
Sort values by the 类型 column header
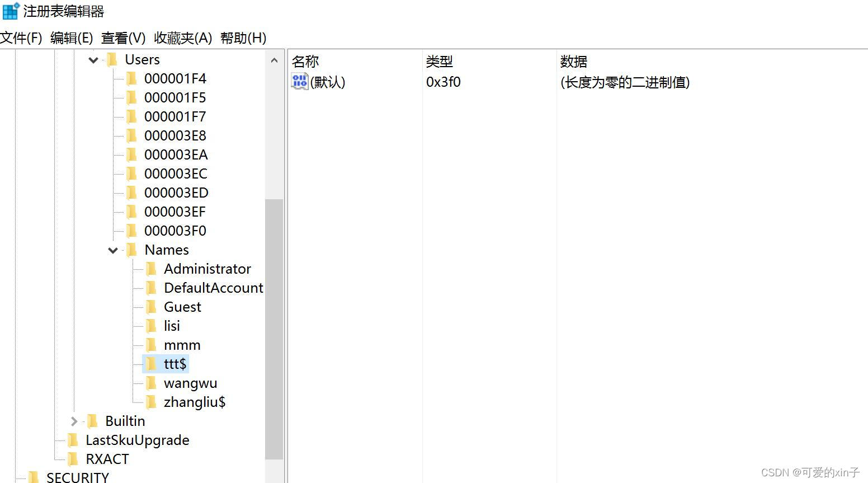click(487, 61)
